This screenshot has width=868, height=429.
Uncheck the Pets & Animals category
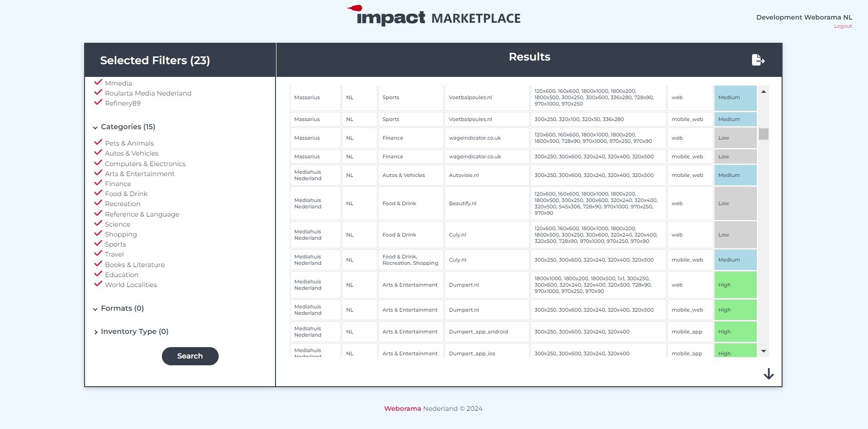[98, 143]
